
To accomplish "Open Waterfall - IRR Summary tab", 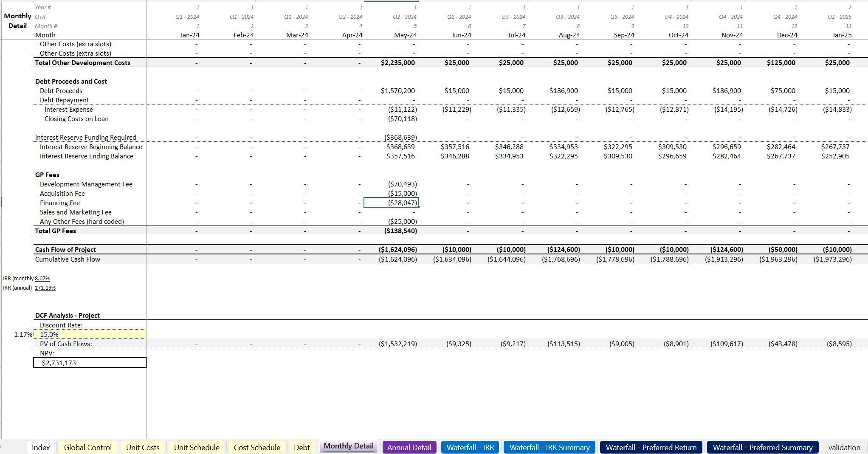I will [x=550, y=447].
